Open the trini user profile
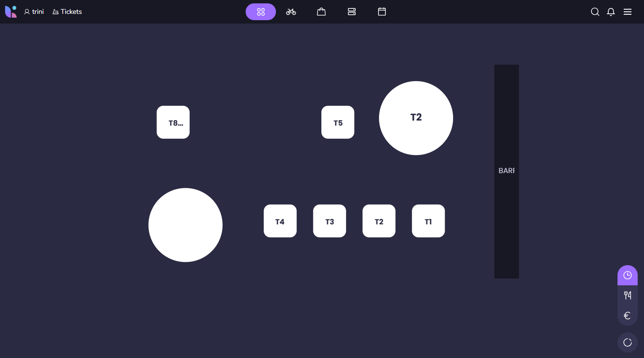The width and height of the screenshot is (644, 358). coord(34,12)
